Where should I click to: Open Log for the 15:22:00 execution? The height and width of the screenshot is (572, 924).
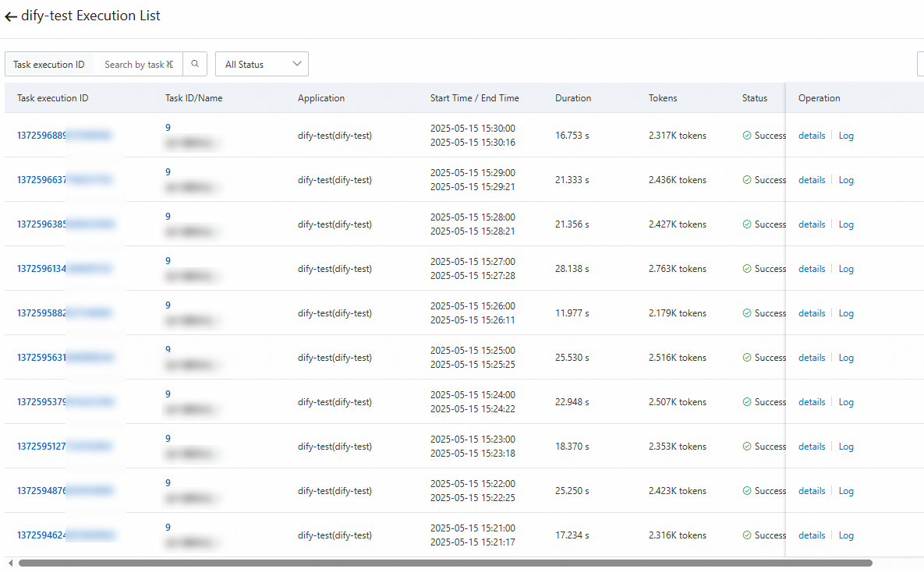point(845,491)
